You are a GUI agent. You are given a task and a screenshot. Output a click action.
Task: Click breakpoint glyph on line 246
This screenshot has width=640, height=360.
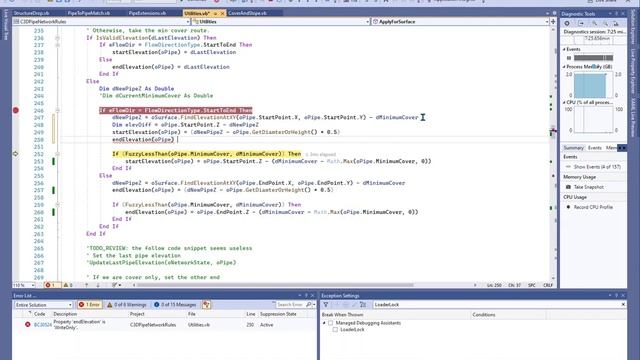tap(16, 110)
